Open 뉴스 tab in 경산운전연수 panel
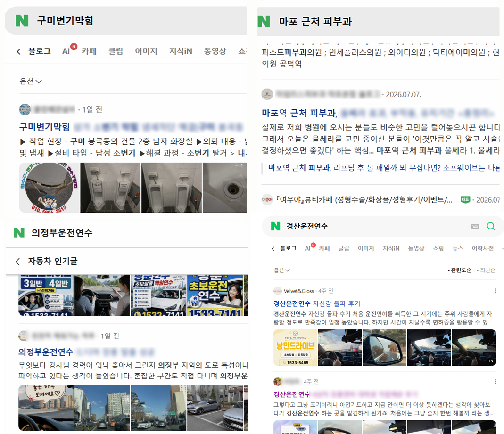 pyautogui.click(x=458, y=248)
